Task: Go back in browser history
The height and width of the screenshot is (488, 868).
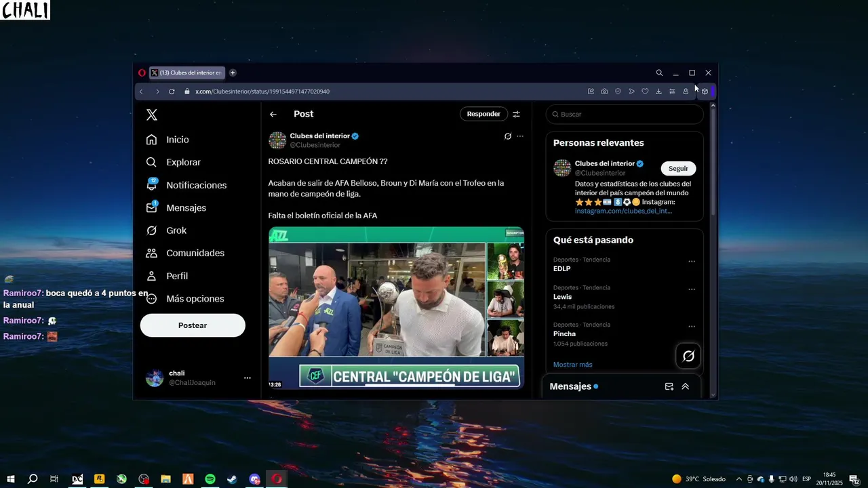Action: 141,91
